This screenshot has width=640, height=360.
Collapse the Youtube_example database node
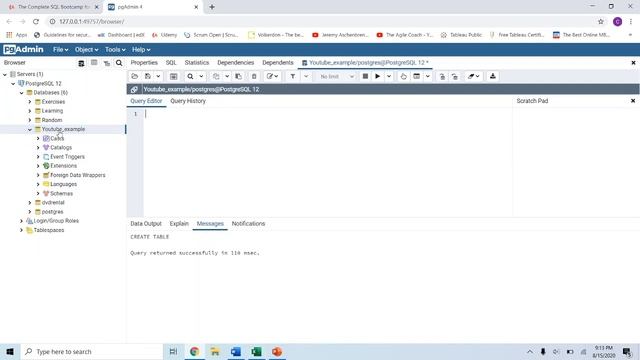coord(30,129)
